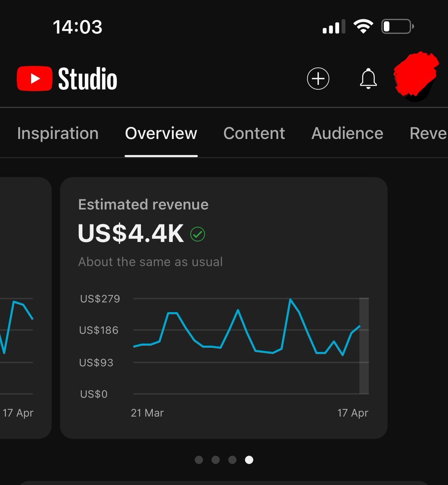Screen dimensions: 448x485
Task: Select the second carousel page dot
Action: [215, 460]
